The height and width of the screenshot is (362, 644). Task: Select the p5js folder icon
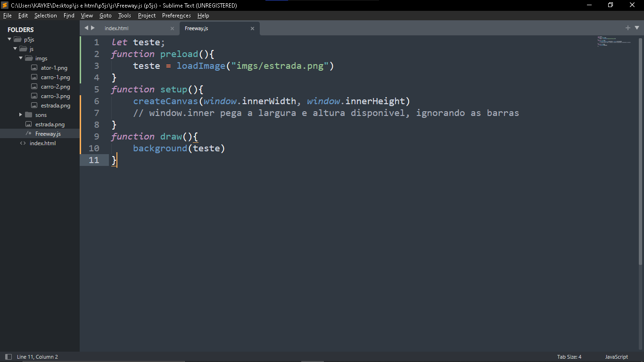[x=17, y=40]
